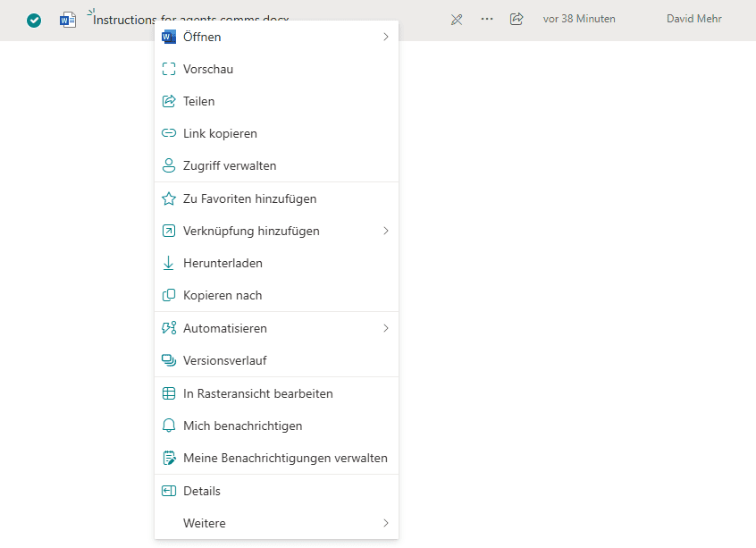The width and height of the screenshot is (756, 548).
Task: Select Kopieren nach menu entry
Action: coord(223,295)
